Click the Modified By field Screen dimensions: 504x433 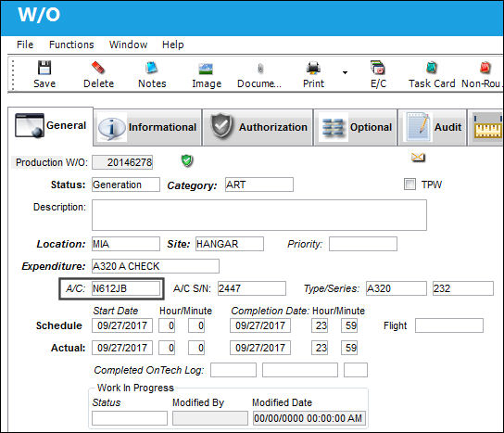pos(210,418)
